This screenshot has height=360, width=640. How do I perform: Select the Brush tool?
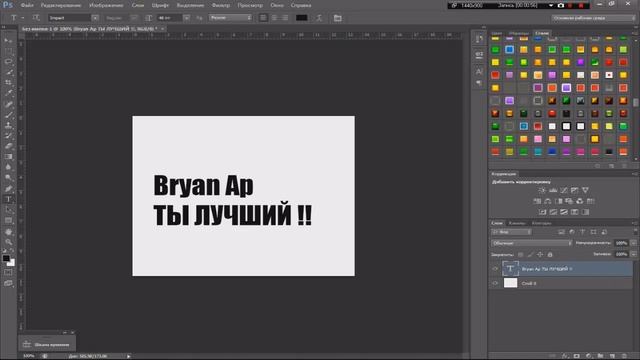click(8, 114)
